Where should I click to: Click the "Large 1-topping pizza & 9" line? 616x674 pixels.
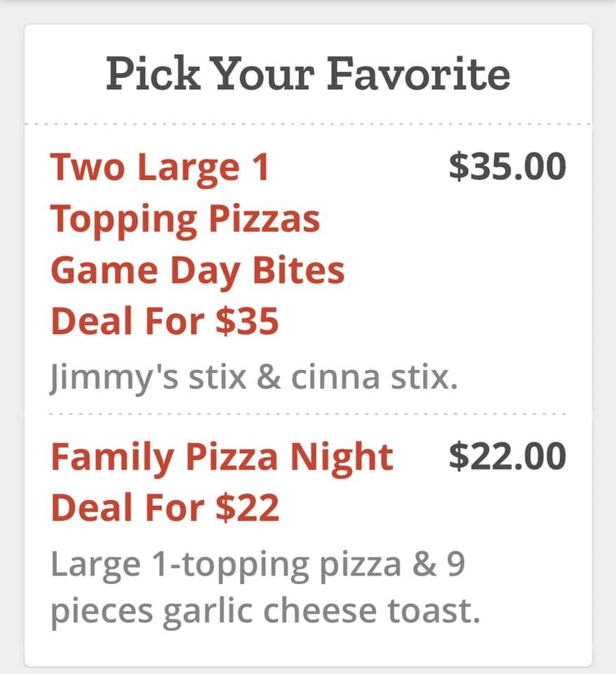257,564
